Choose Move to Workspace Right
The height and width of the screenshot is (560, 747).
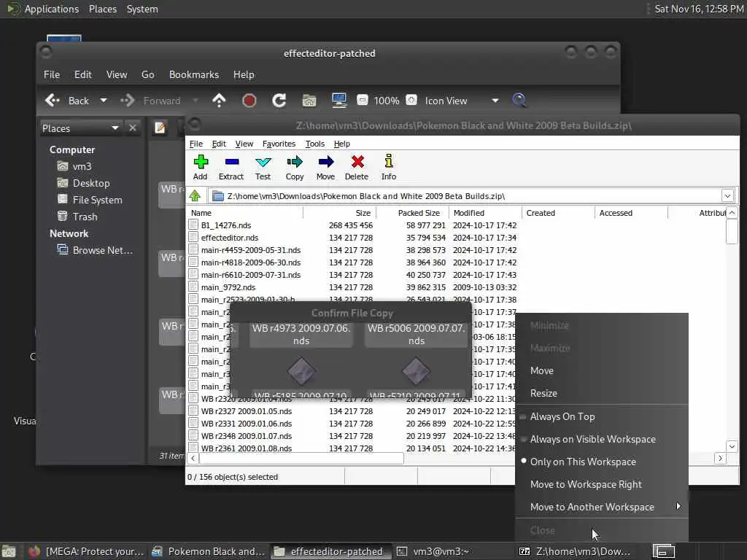tap(602, 485)
